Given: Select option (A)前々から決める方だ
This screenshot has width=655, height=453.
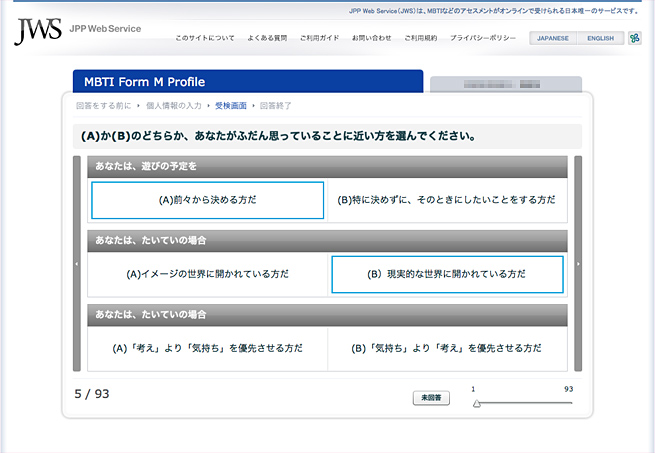Looking at the screenshot, I should 208,200.
